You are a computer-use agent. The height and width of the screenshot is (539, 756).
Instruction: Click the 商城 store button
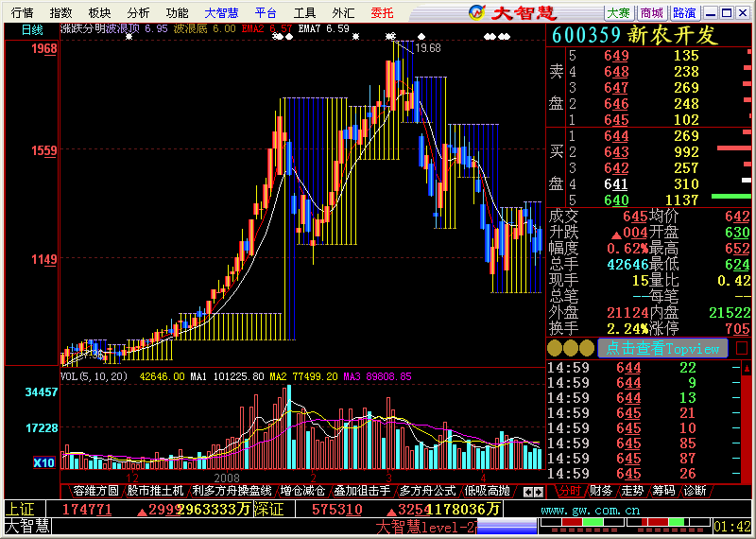point(652,12)
